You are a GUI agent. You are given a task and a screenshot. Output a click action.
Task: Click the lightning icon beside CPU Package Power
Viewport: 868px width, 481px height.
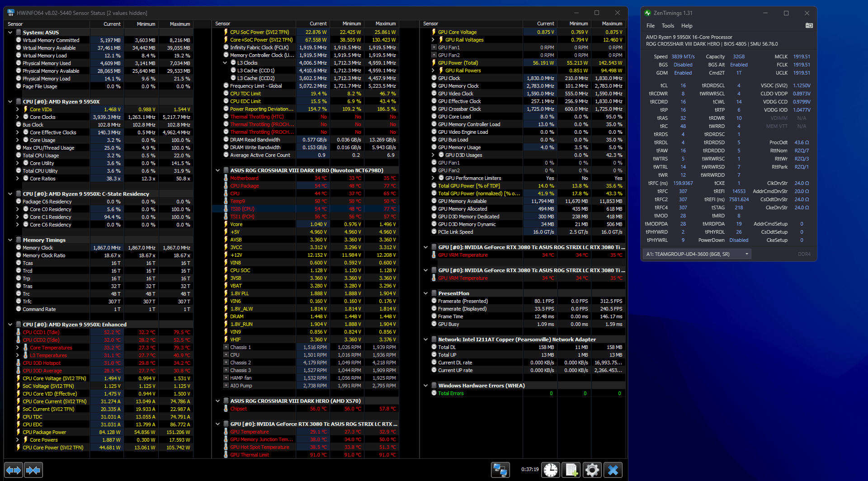click(x=19, y=432)
